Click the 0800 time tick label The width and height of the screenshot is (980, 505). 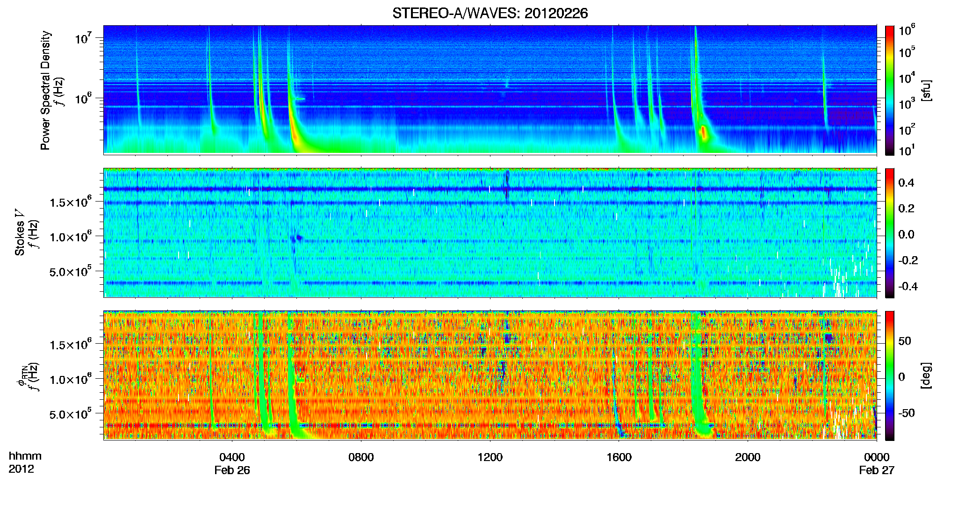tap(361, 457)
